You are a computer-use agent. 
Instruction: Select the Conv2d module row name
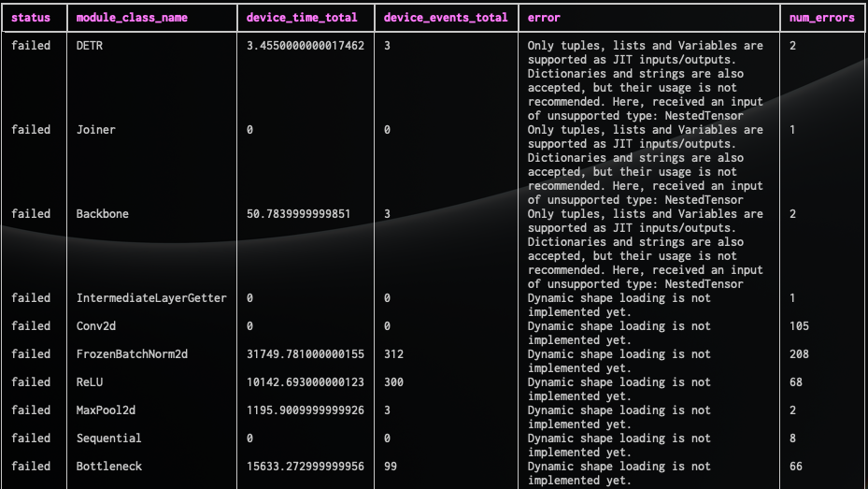(x=96, y=326)
